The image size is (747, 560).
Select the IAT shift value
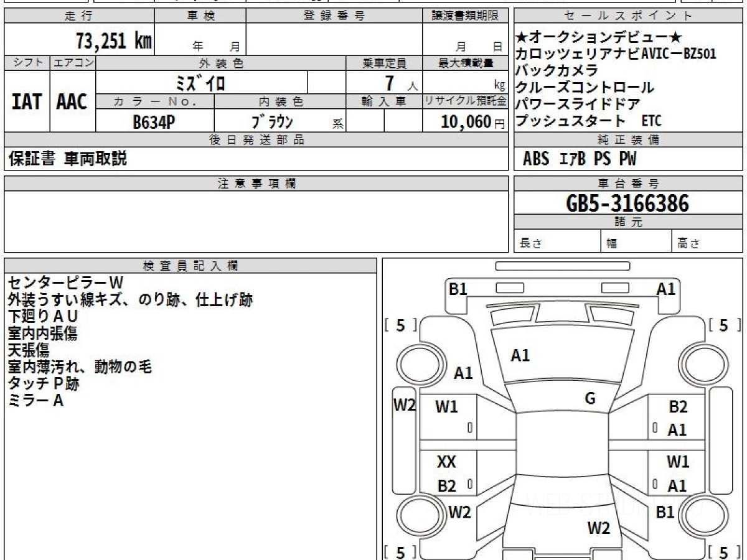[27, 101]
